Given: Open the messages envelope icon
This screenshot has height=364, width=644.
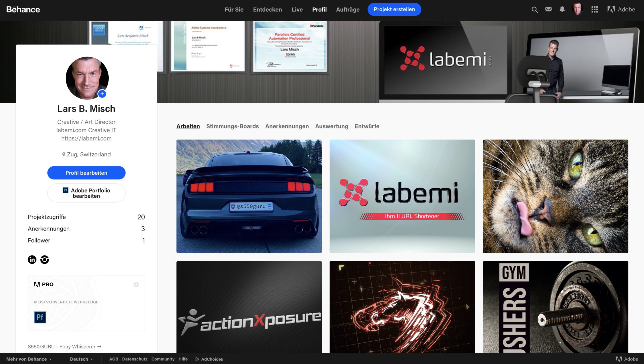Looking at the screenshot, I should [548, 9].
